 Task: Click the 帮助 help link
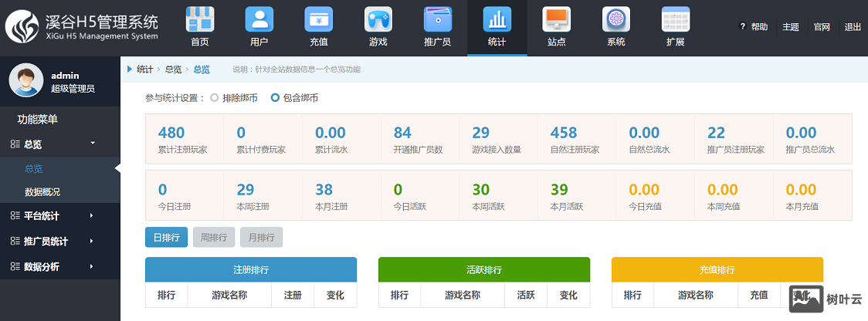pos(760,26)
